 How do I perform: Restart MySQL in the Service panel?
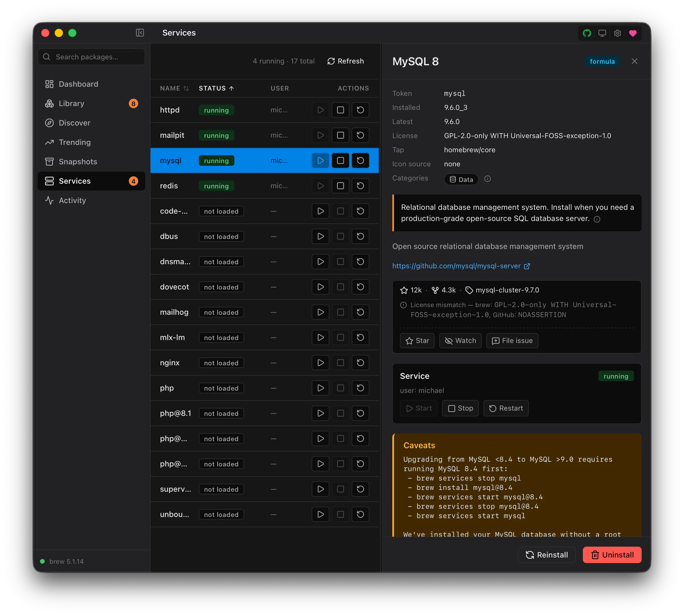click(x=506, y=408)
